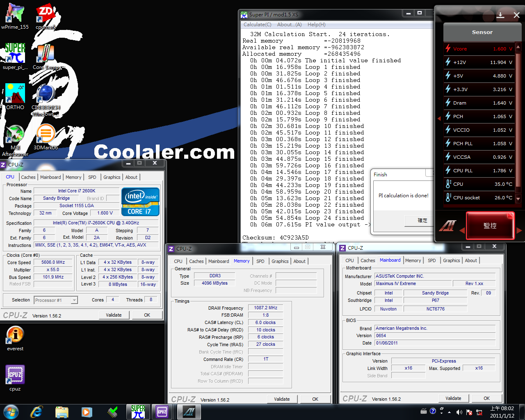Click the keyboard input tray icon

pos(424,411)
